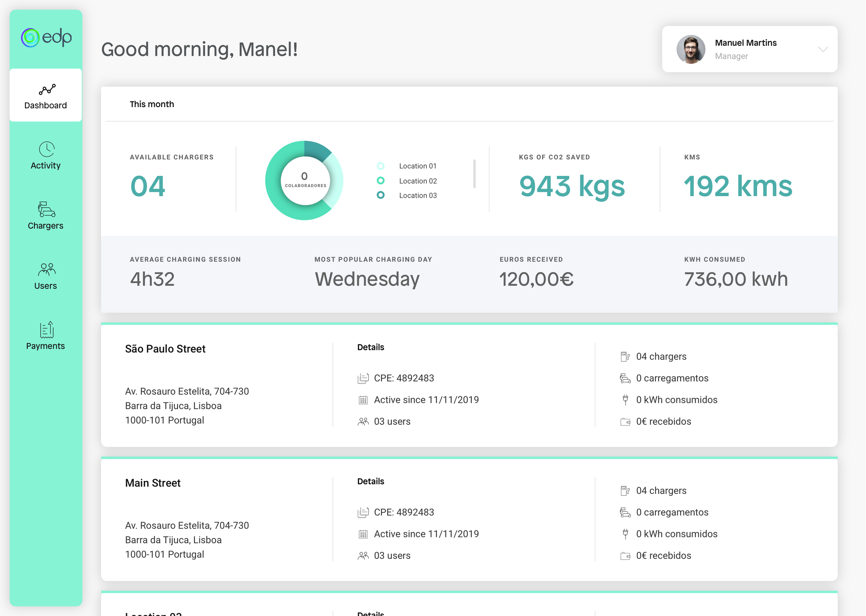Select the This month tab

[x=152, y=104]
